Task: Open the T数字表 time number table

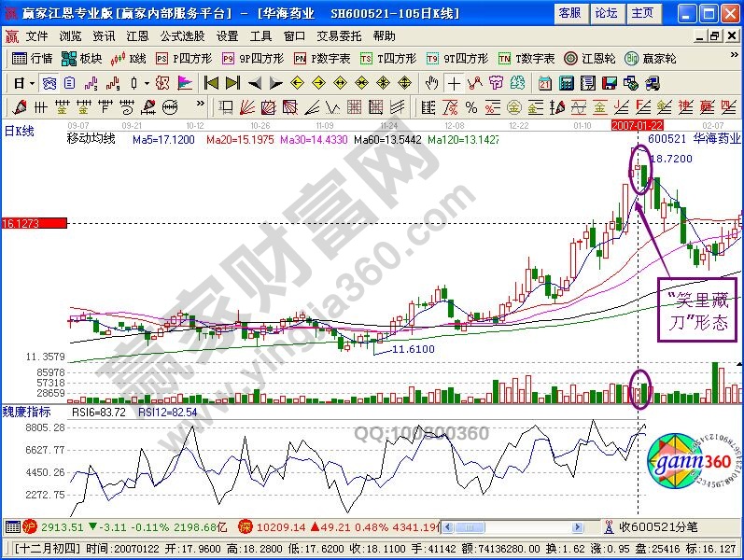Action: (526, 59)
